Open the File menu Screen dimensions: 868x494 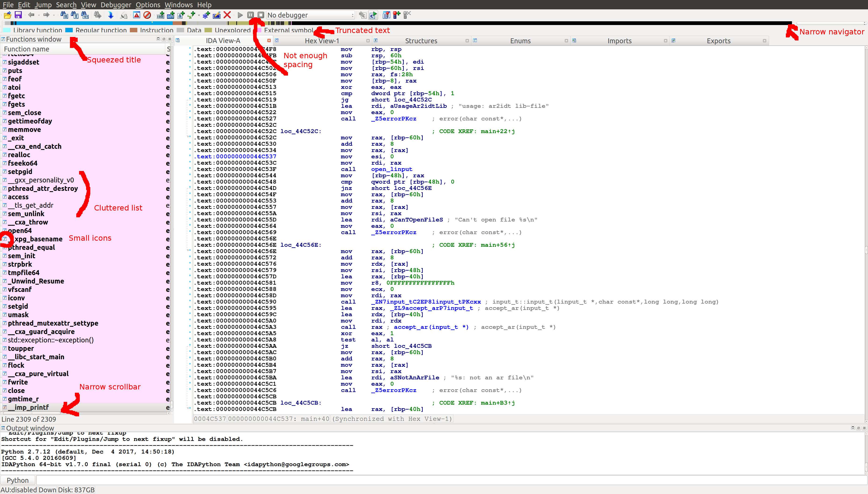click(8, 5)
